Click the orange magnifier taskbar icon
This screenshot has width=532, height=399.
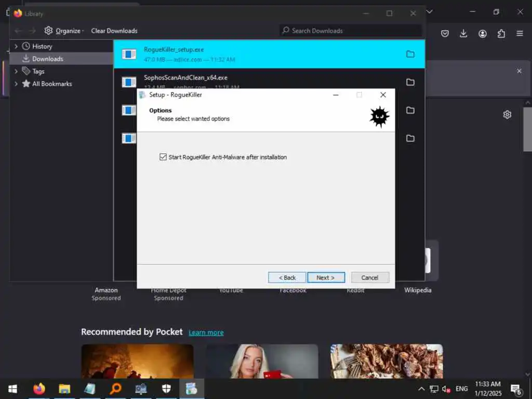(x=115, y=389)
